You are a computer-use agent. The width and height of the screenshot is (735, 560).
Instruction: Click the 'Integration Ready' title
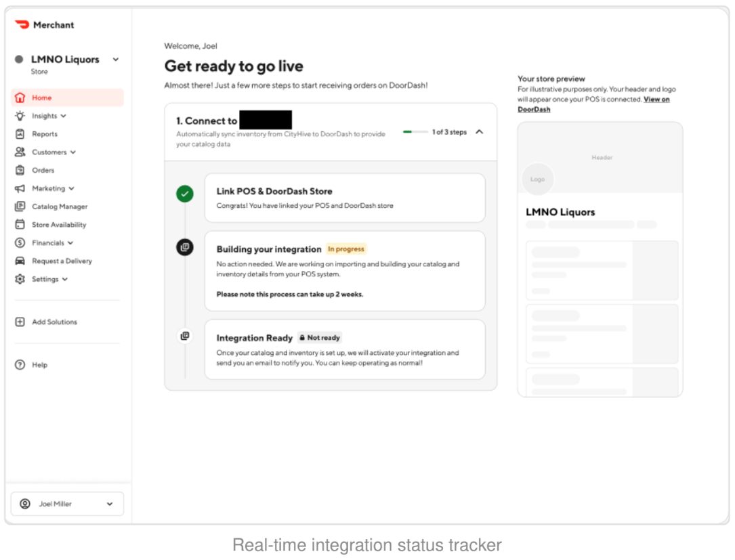coord(254,338)
